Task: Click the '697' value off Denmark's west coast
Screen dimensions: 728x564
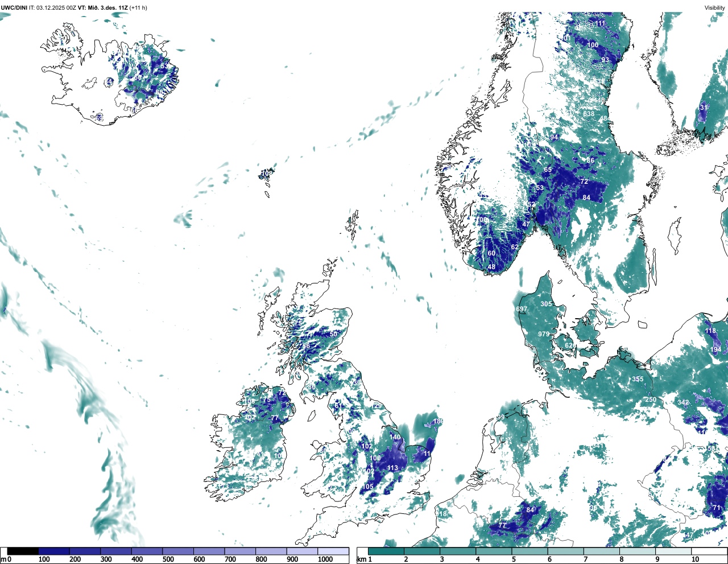Action: [x=522, y=309]
